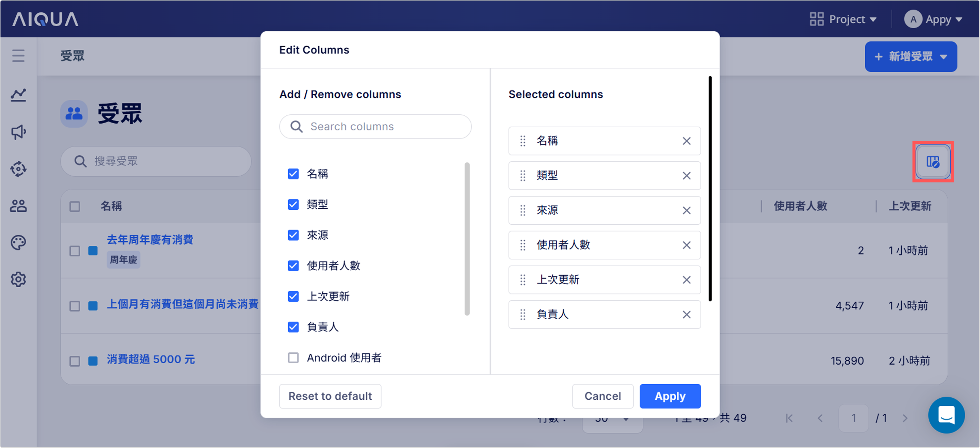This screenshot has width=980, height=448.
Task: Click the Apply button
Action: 670,396
